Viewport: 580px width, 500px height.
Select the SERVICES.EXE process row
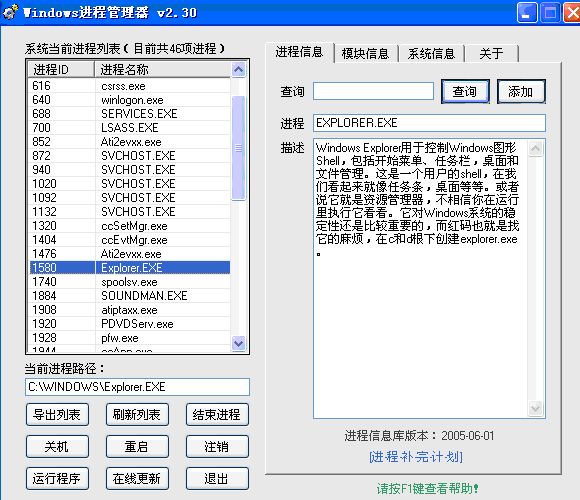(x=129, y=114)
